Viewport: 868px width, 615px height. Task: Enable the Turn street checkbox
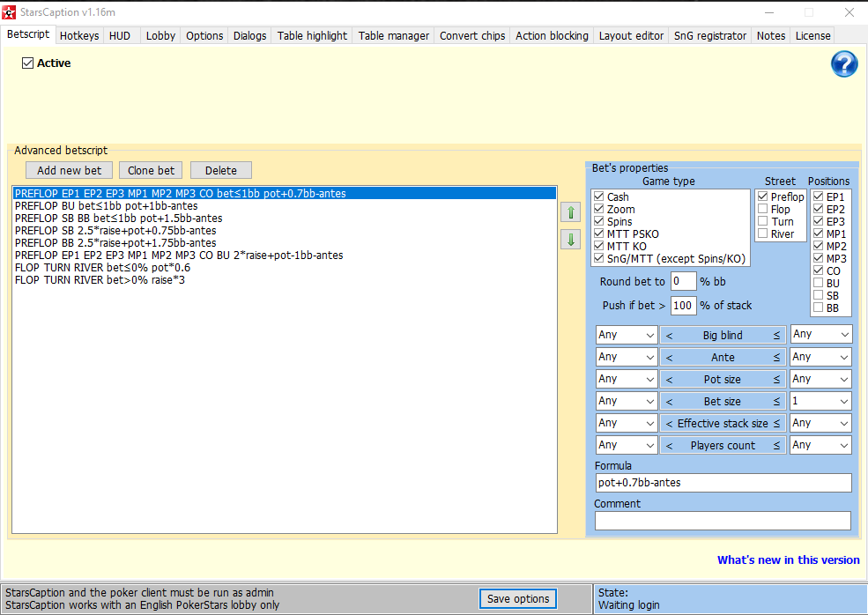[763, 221]
